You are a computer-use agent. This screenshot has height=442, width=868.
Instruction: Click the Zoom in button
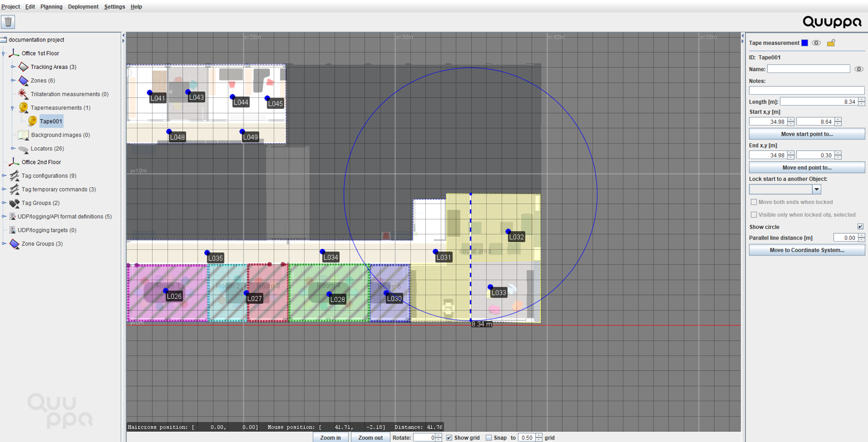pos(330,438)
